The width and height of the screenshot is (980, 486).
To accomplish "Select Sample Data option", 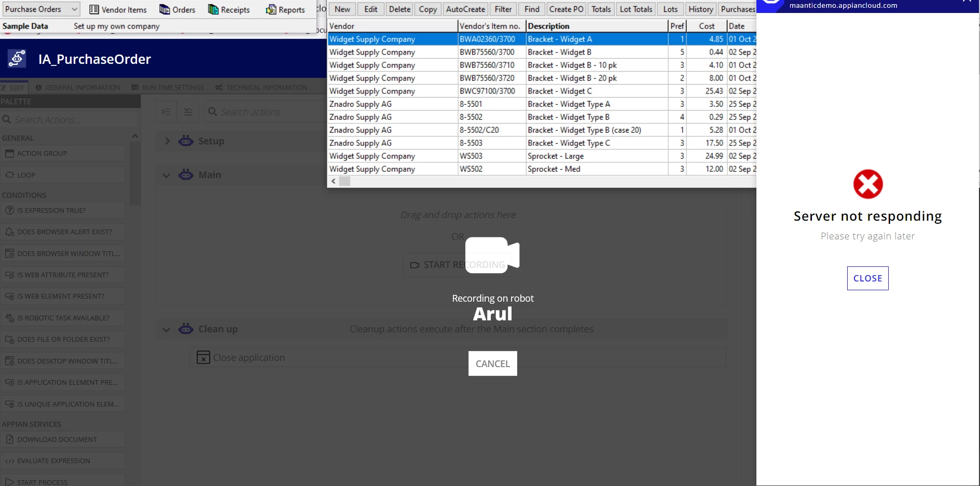I will (x=25, y=26).
